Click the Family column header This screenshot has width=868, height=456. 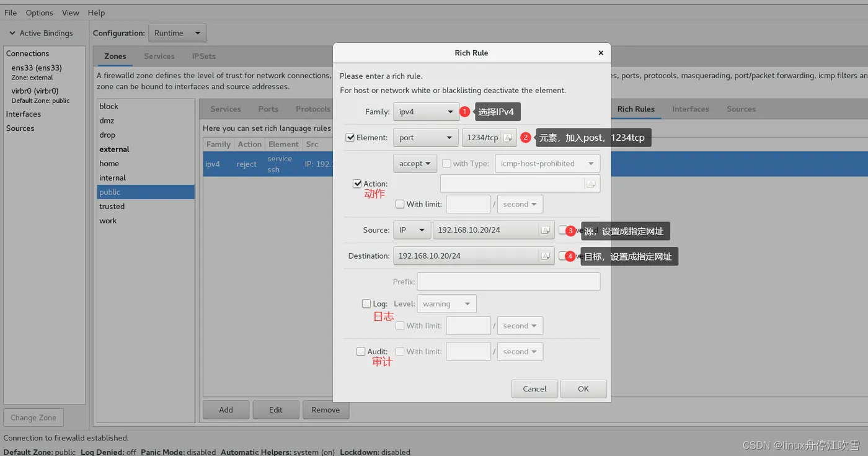tap(218, 144)
